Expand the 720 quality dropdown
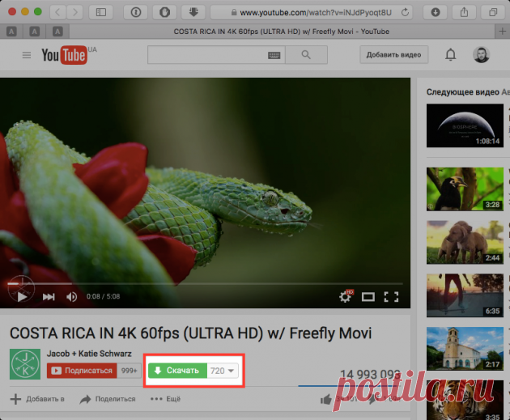The image size is (510, 420). 223,371
